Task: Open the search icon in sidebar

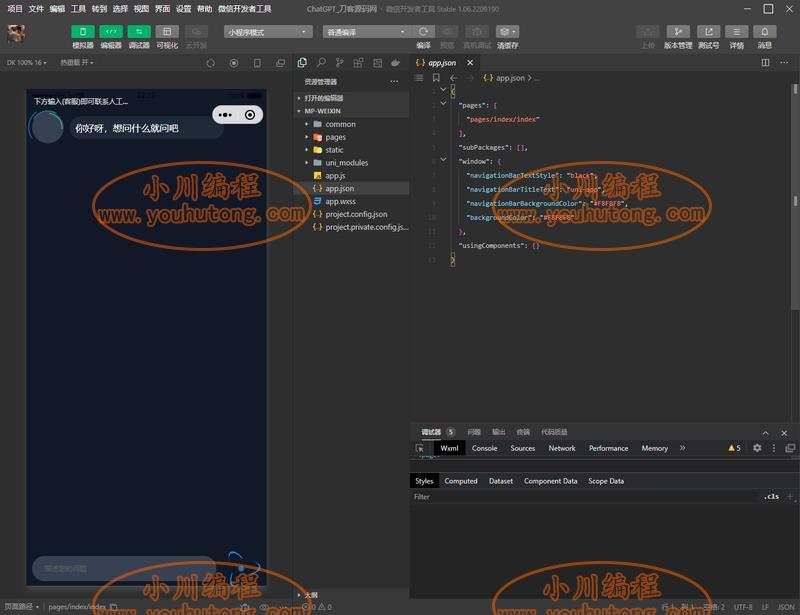Action: point(321,63)
